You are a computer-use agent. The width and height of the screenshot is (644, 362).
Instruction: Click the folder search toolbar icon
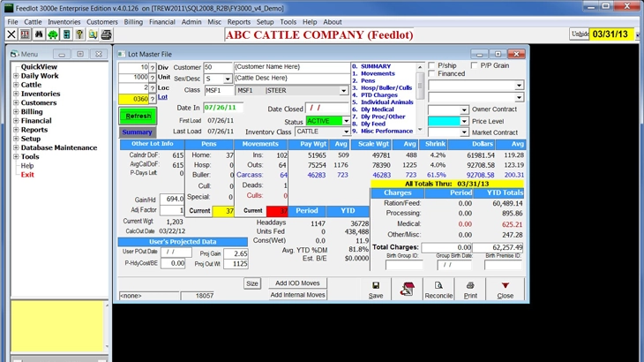pos(94,34)
